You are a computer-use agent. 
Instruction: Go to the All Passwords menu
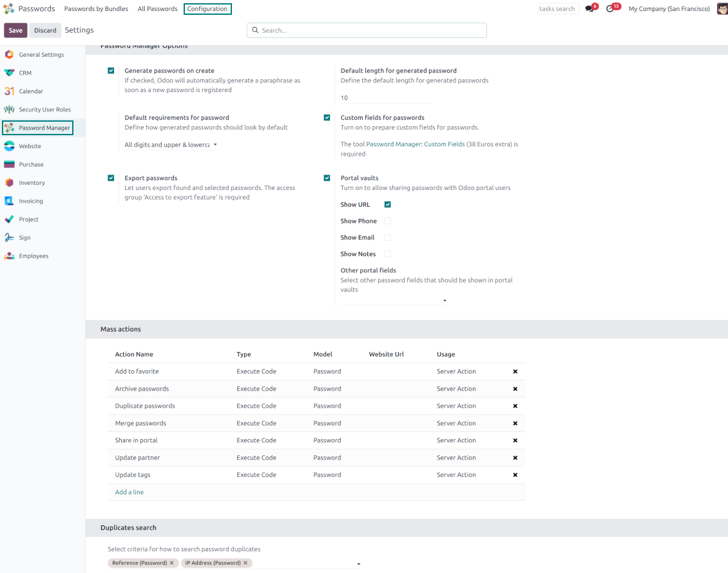[x=157, y=9]
